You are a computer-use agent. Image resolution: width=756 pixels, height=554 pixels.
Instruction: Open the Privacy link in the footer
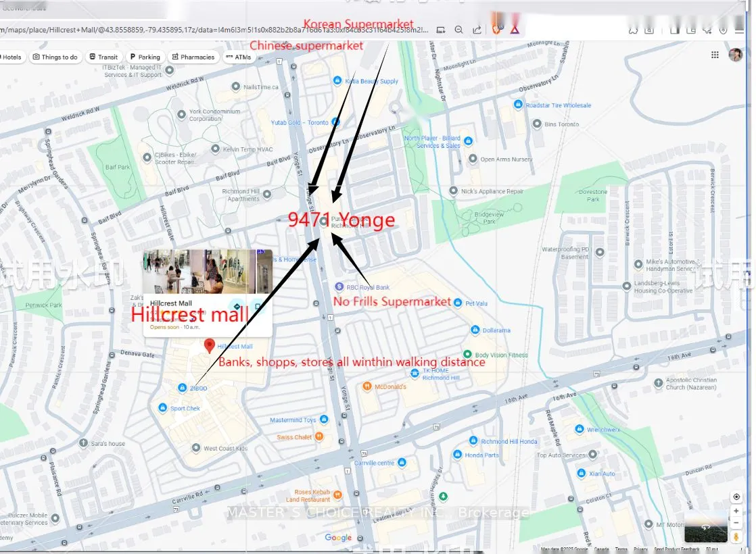(x=641, y=549)
